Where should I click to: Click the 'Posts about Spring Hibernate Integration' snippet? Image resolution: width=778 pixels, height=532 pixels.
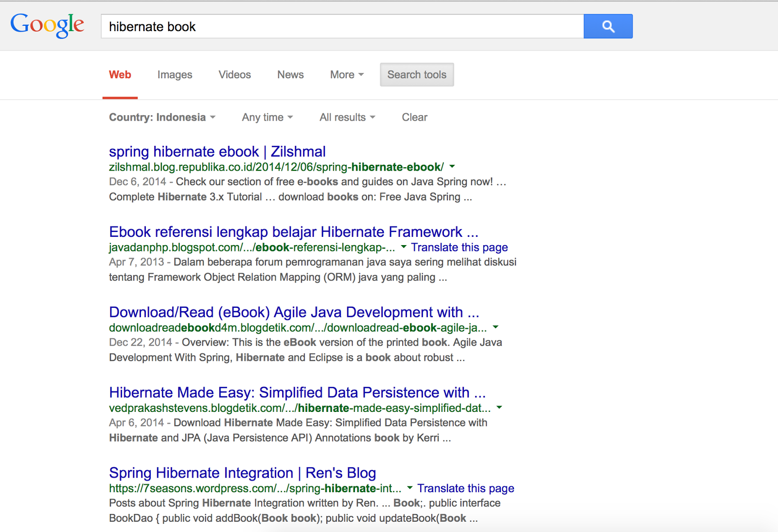[305, 510]
